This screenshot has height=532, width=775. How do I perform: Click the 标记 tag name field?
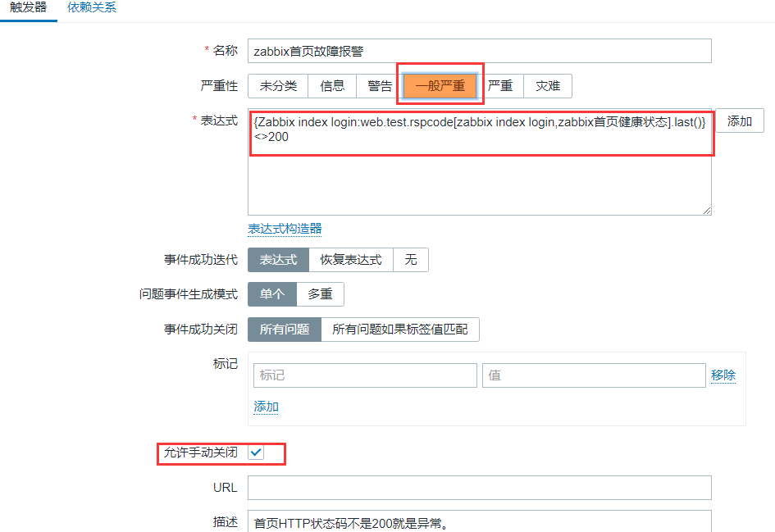[x=365, y=375]
